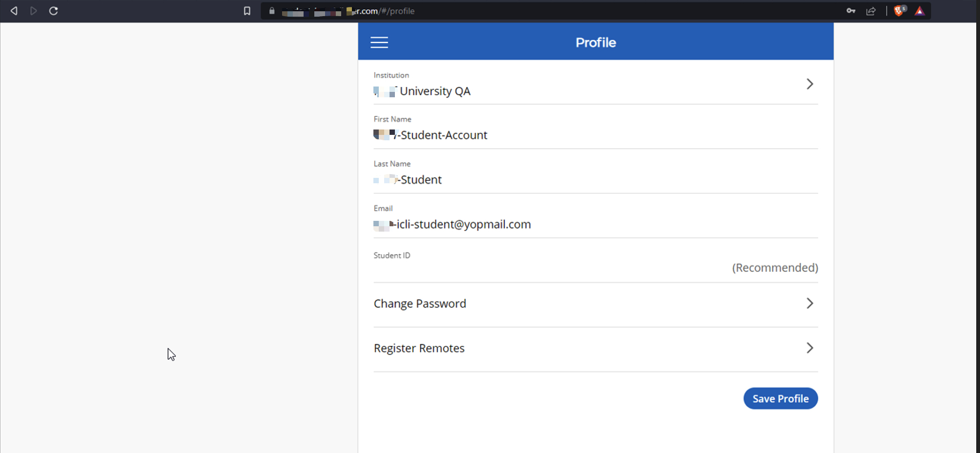Reload the profile page
Screen dimensions: 980x453
click(x=54, y=11)
